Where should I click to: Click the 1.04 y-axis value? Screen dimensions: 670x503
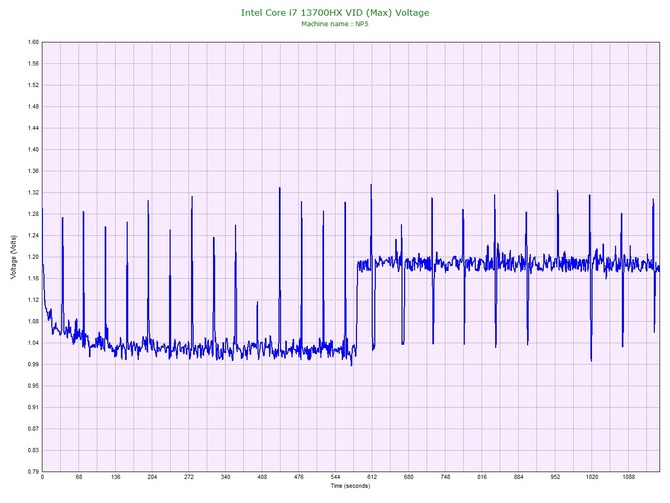(x=33, y=343)
